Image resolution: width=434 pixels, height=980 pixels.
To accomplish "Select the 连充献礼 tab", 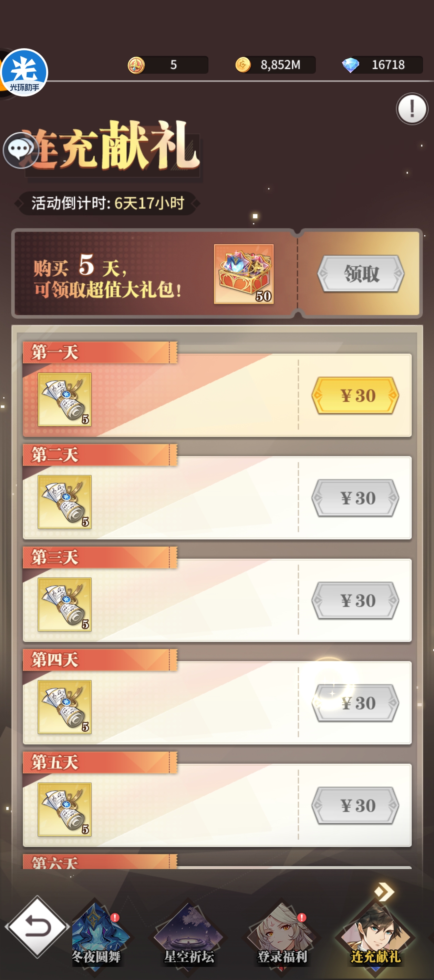I will click(375, 935).
